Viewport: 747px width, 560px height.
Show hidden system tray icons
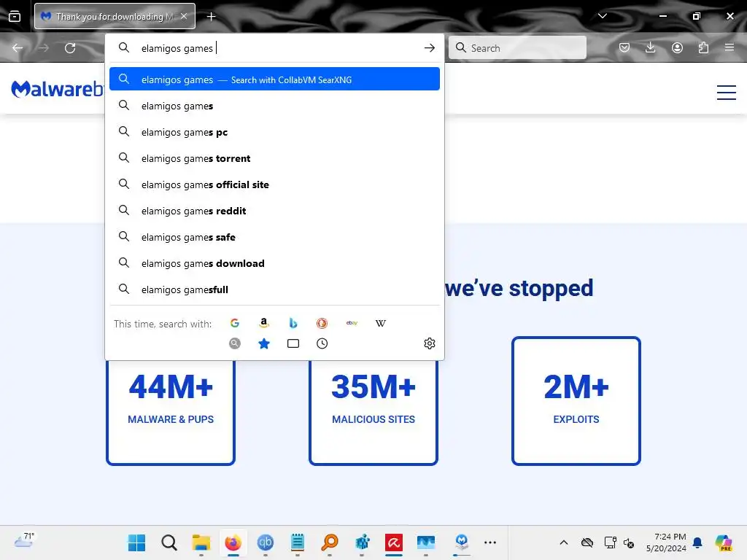click(564, 542)
